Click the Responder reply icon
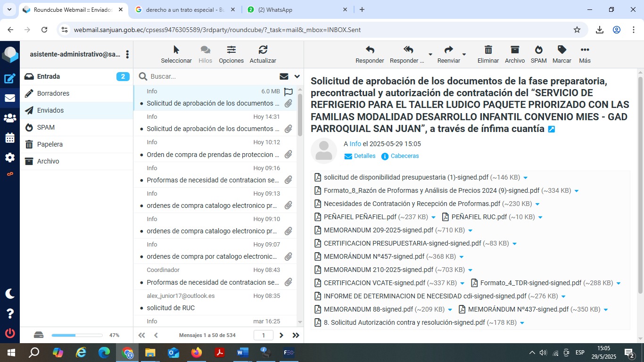The image size is (644, 362). click(370, 50)
